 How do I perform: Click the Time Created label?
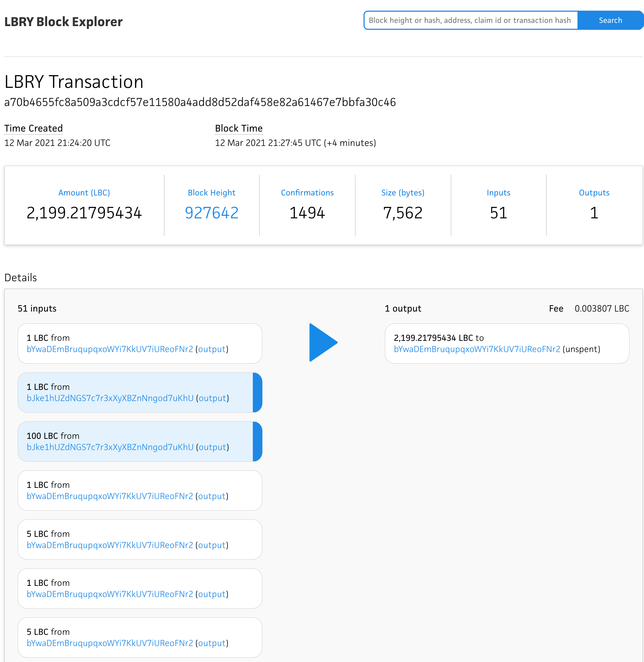coord(34,128)
